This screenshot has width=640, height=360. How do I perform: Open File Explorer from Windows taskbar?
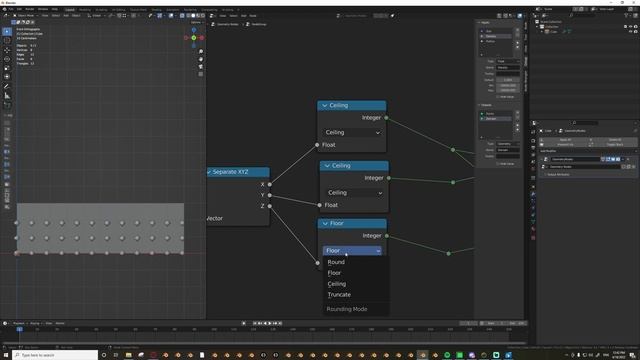click(129, 355)
